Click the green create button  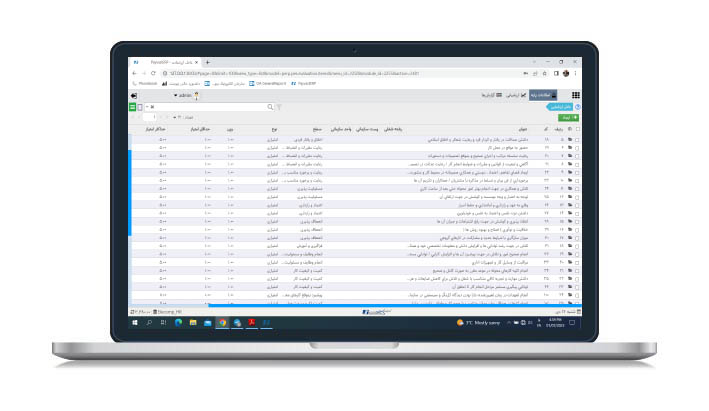[x=568, y=118]
